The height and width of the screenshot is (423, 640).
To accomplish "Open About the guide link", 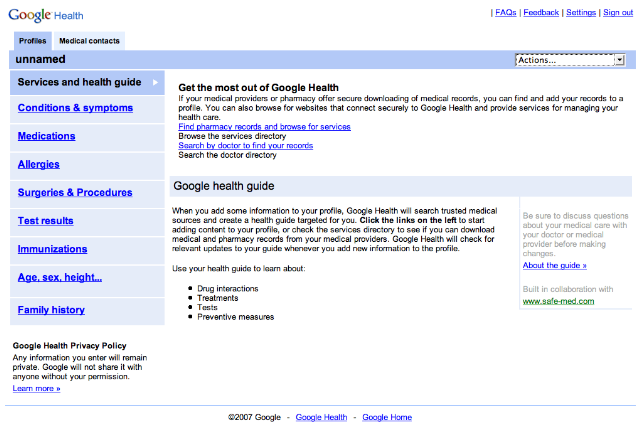I will click(x=554, y=265).
